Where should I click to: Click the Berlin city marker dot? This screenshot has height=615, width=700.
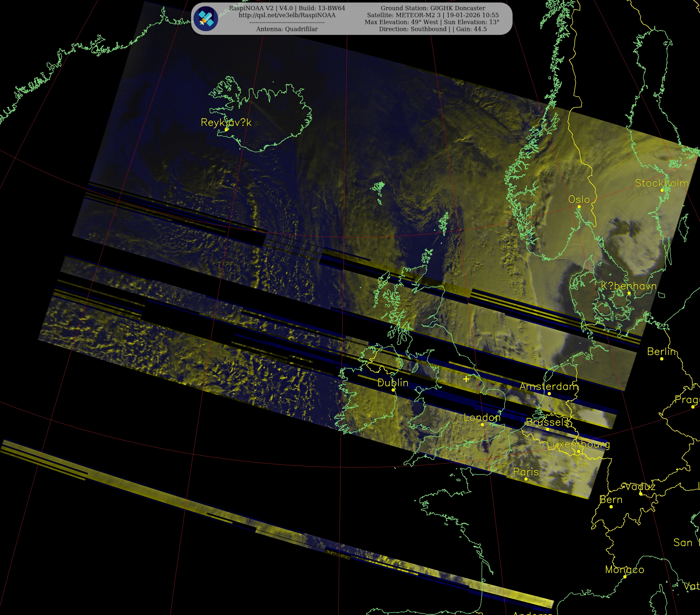point(662,359)
